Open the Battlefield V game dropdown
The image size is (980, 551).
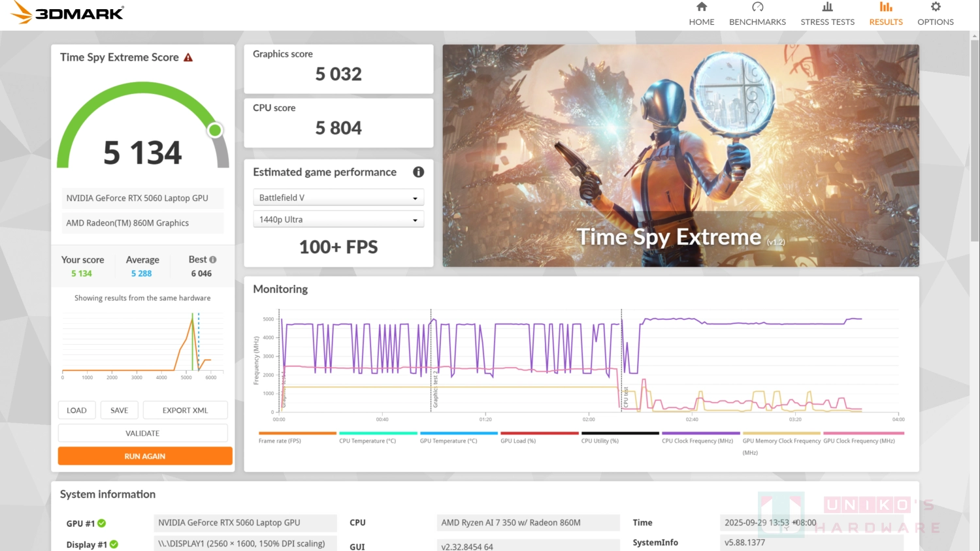[338, 197]
